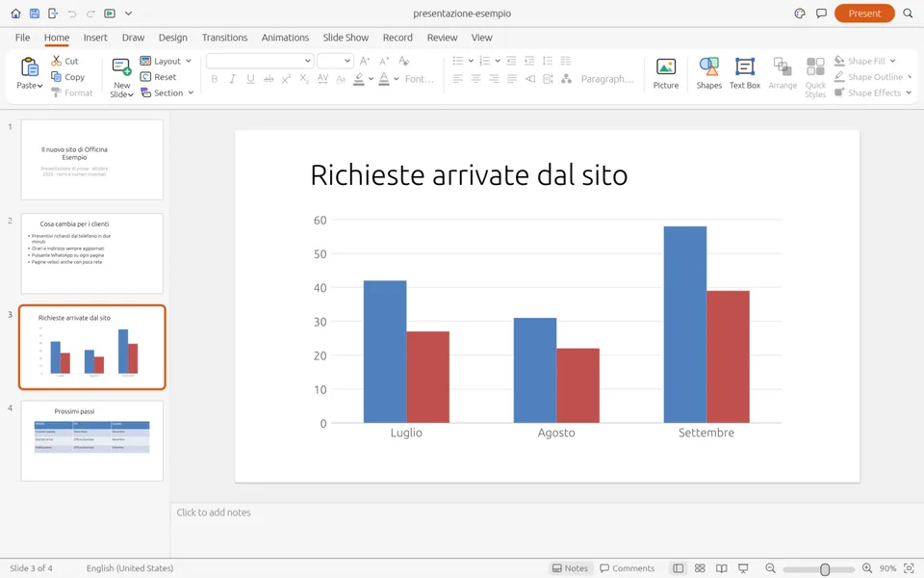The height and width of the screenshot is (578, 924).
Task: Save the presentation with the floppy icon
Action: 35,13
